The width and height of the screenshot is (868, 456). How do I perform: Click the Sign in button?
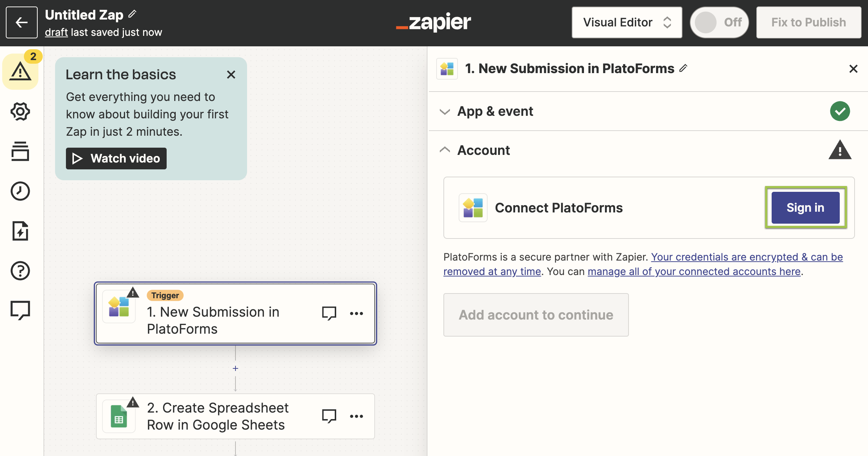click(805, 208)
